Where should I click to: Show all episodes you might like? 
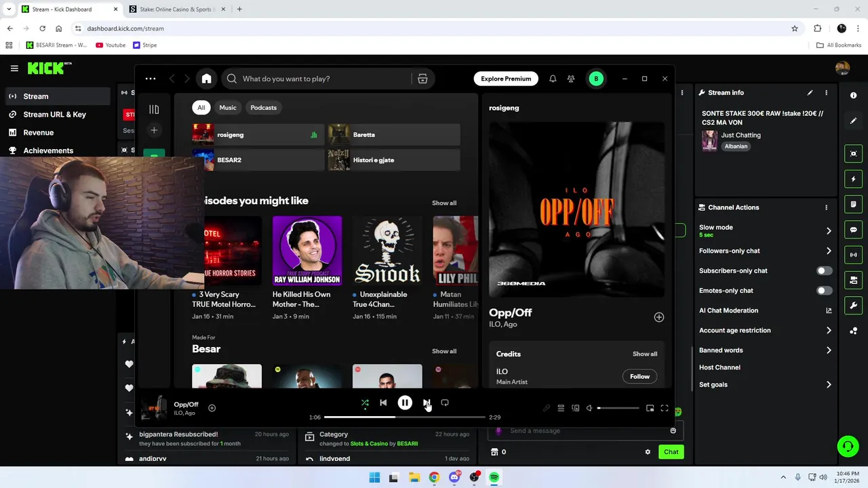444,203
